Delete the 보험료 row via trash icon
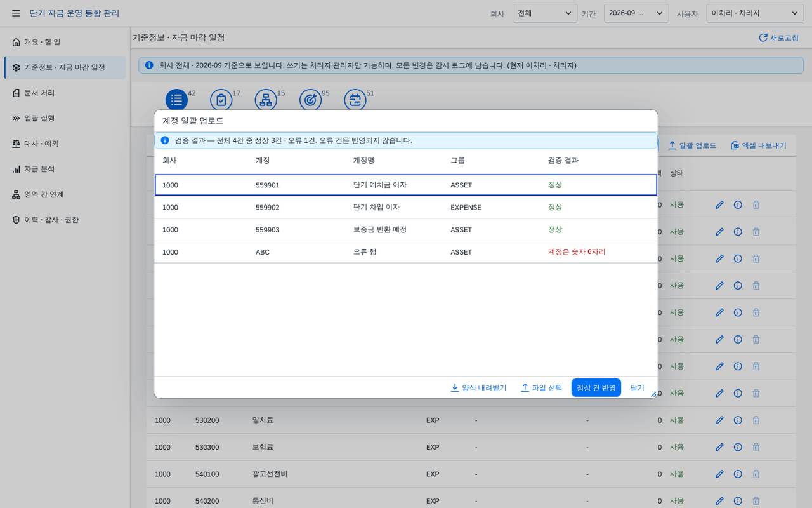The width and height of the screenshot is (812, 508). coord(756,447)
